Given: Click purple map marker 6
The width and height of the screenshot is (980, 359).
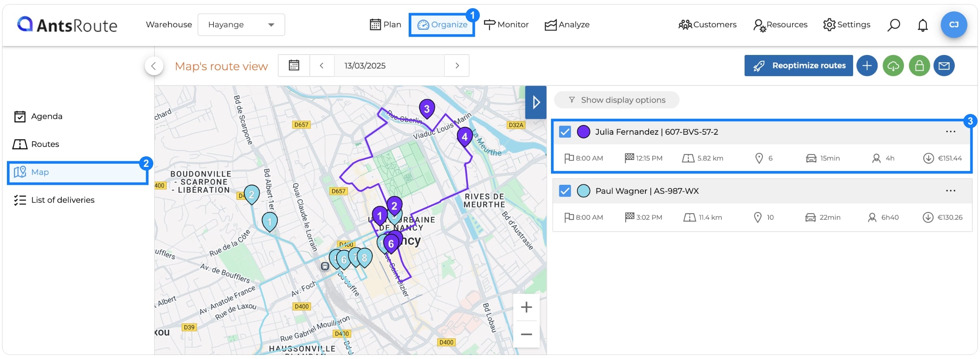Looking at the screenshot, I should (x=391, y=243).
